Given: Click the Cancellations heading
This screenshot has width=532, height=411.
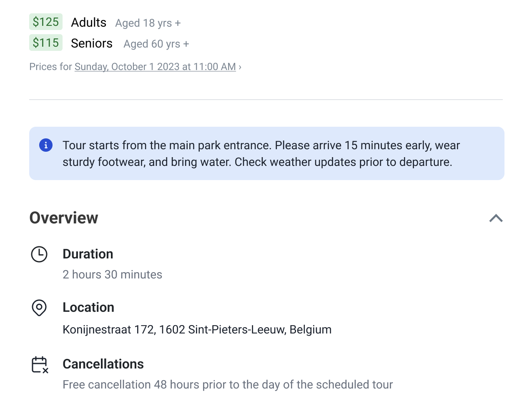Looking at the screenshot, I should point(103,364).
